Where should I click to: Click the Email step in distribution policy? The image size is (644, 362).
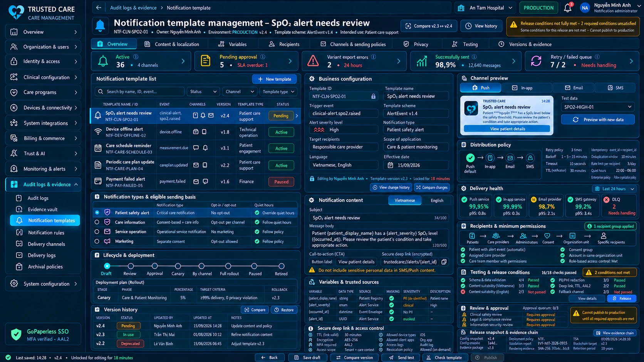(x=510, y=158)
